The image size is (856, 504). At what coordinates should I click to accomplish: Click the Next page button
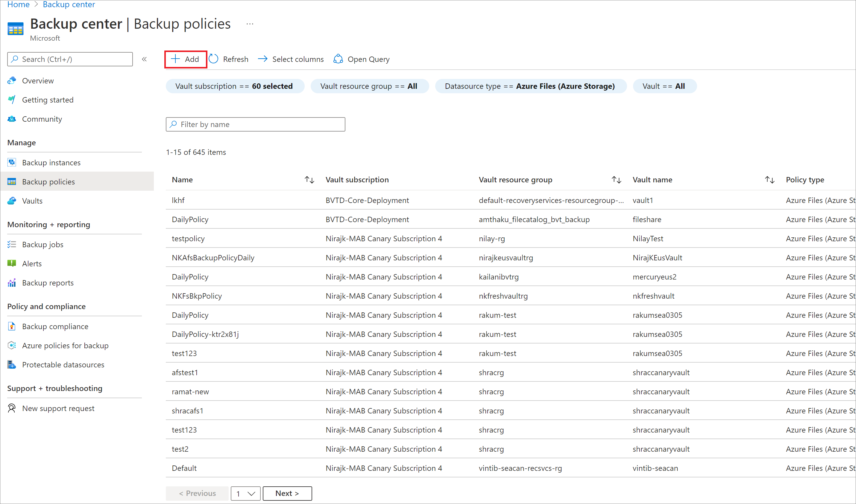[x=288, y=493]
